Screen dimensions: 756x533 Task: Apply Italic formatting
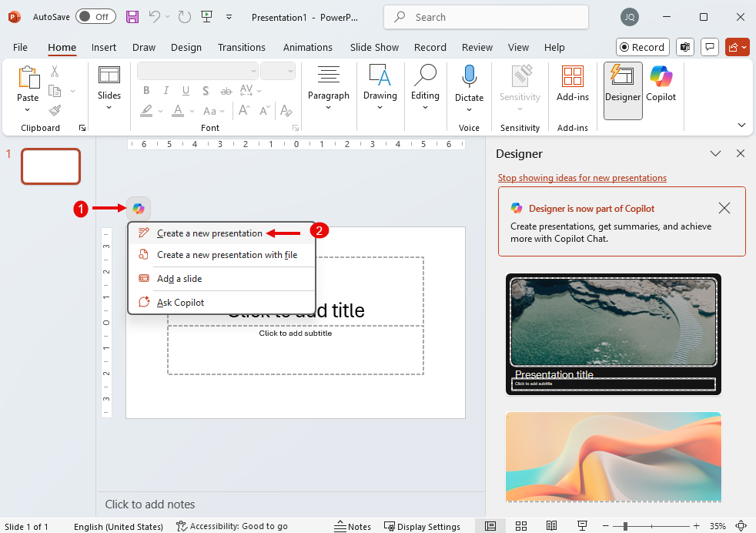[166, 91]
